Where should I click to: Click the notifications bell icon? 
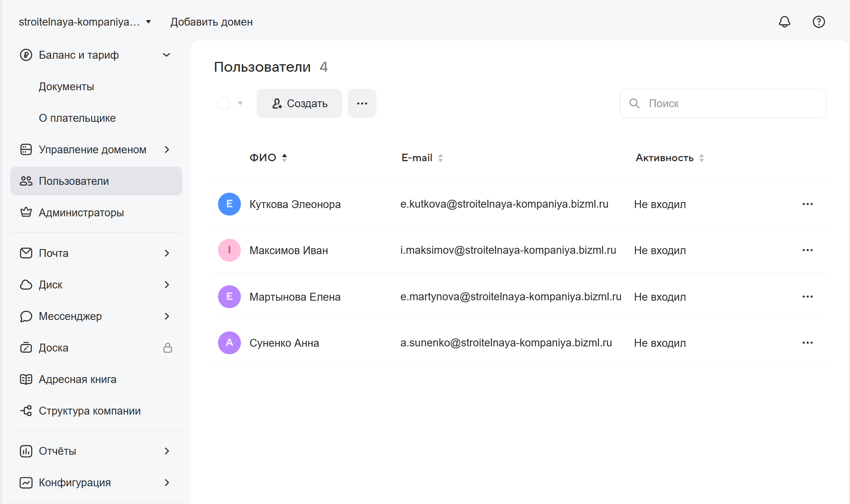(784, 22)
